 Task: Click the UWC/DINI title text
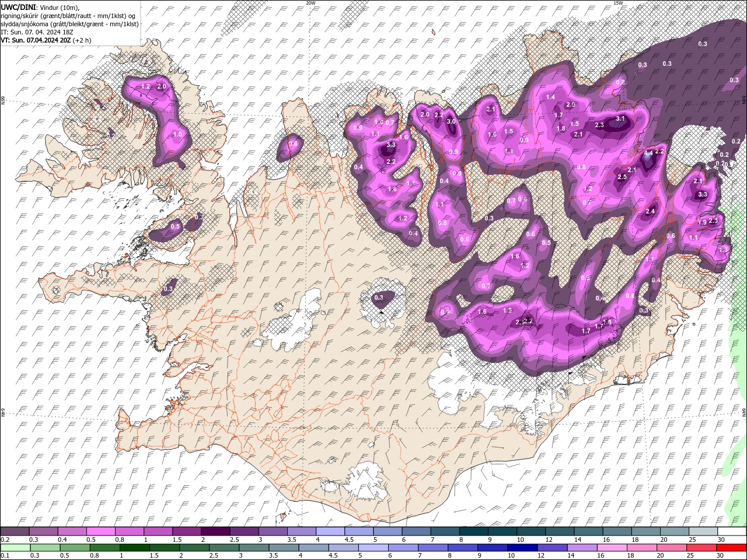click(x=18, y=7)
